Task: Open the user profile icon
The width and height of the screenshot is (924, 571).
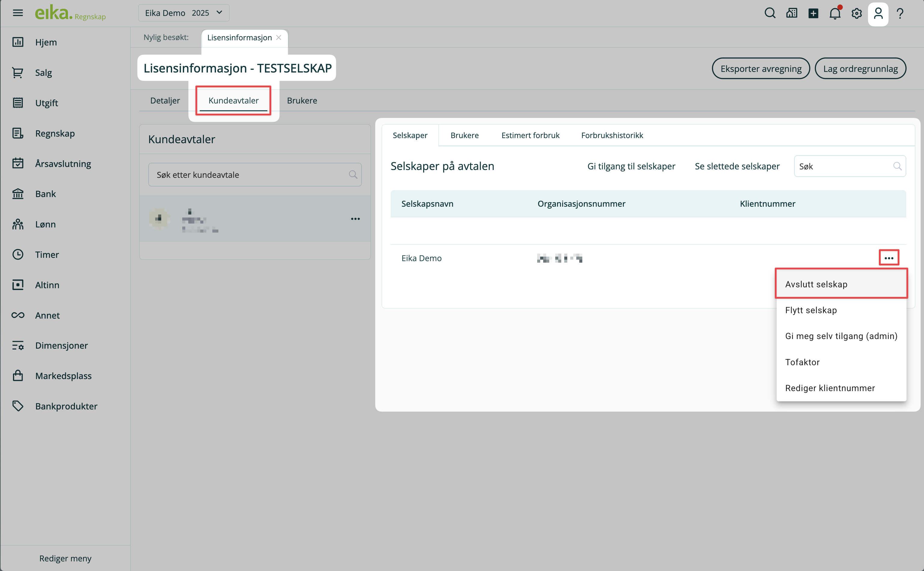Action: point(878,14)
